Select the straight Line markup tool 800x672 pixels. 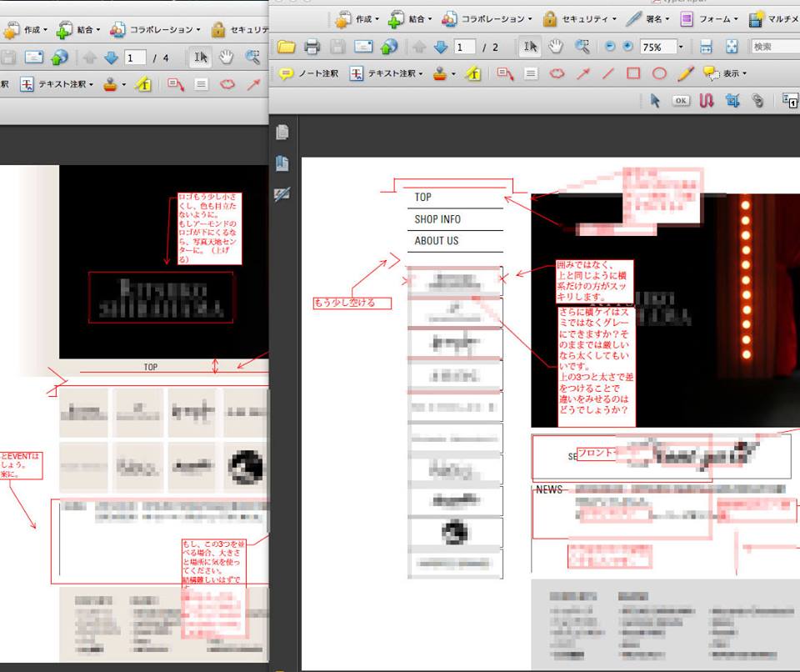pos(608,73)
